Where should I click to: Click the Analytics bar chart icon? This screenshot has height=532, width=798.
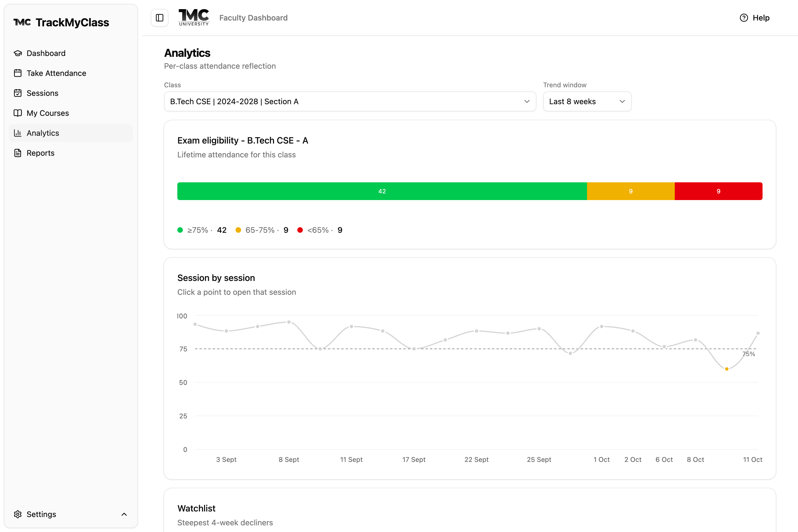point(18,133)
